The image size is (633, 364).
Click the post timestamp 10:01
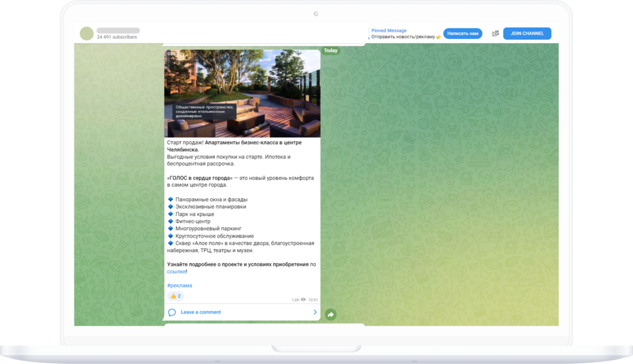pyautogui.click(x=313, y=300)
